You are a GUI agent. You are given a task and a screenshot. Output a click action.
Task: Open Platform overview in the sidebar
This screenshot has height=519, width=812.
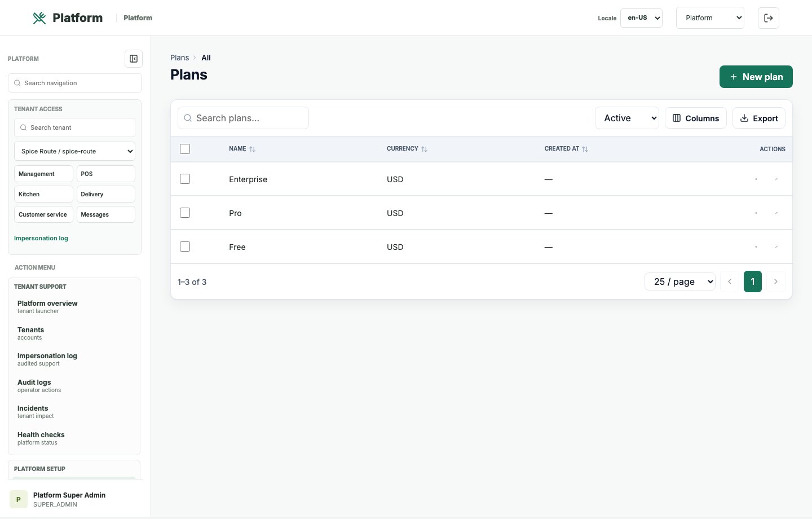[x=74, y=307]
